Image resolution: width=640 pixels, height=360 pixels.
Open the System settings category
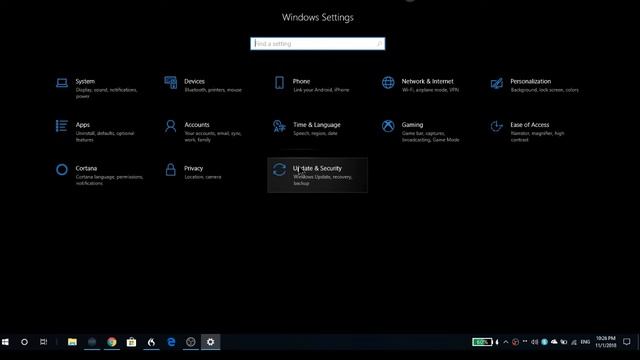(x=100, y=88)
